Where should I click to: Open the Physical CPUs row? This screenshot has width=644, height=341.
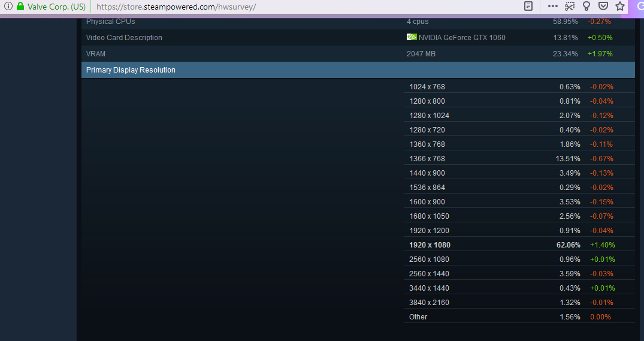coord(111,22)
